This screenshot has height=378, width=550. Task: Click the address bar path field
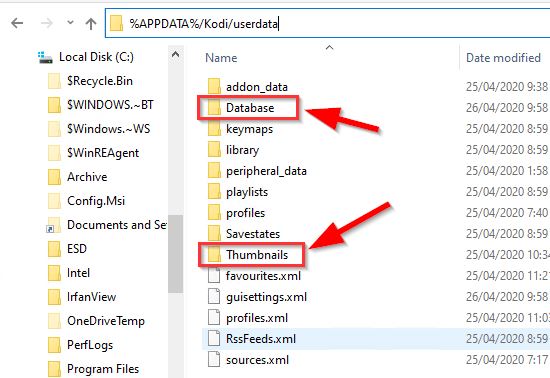[x=328, y=23]
